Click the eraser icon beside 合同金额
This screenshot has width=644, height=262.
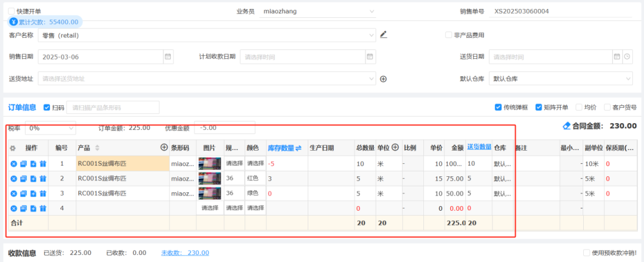tap(566, 126)
